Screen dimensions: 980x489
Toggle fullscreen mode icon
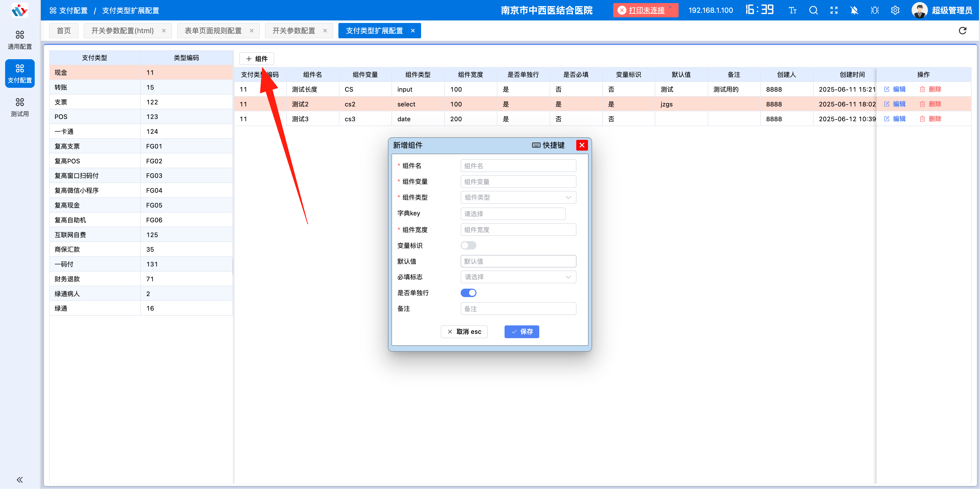(x=834, y=10)
